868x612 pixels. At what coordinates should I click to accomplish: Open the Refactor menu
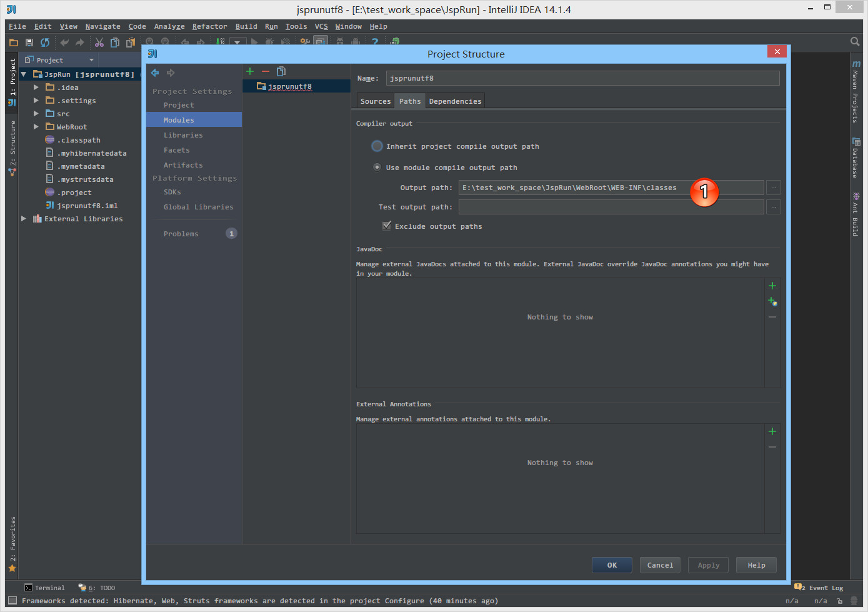click(209, 26)
